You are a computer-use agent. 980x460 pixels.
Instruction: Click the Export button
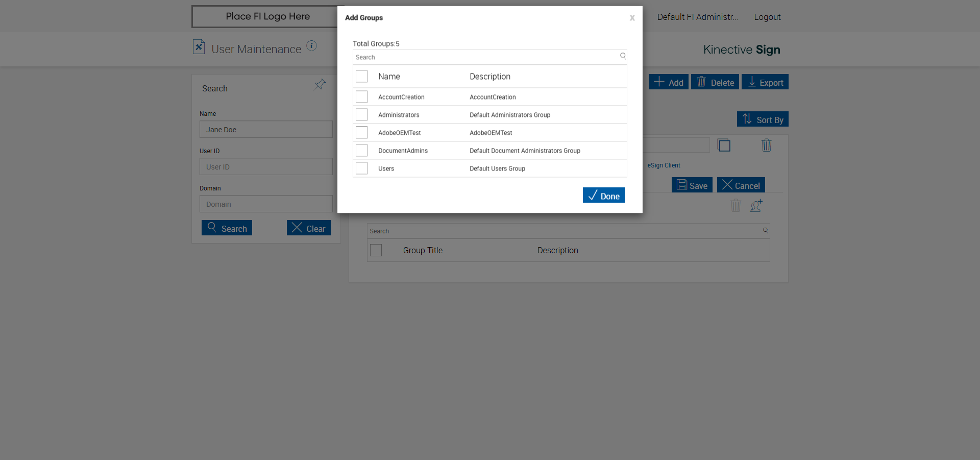765,82
